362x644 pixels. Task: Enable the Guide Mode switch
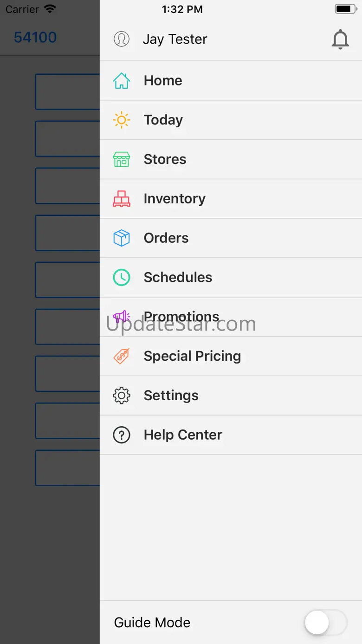[326, 623]
